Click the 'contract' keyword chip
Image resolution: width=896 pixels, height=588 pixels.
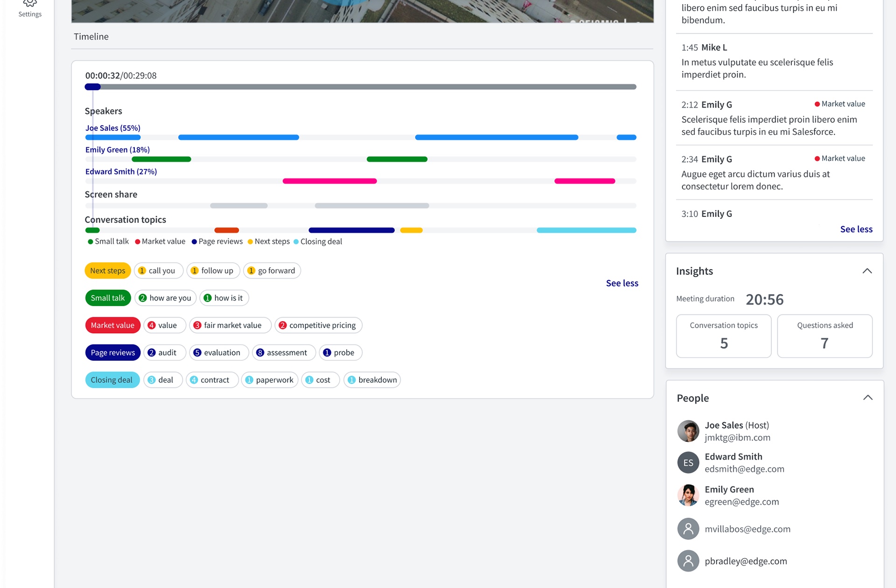tap(212, 380)
